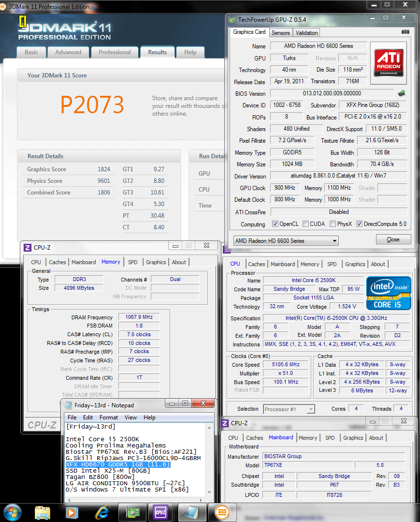
Task: Toggle the OpenCL checkbox in GPU-Z
Action: click(275, 224)
